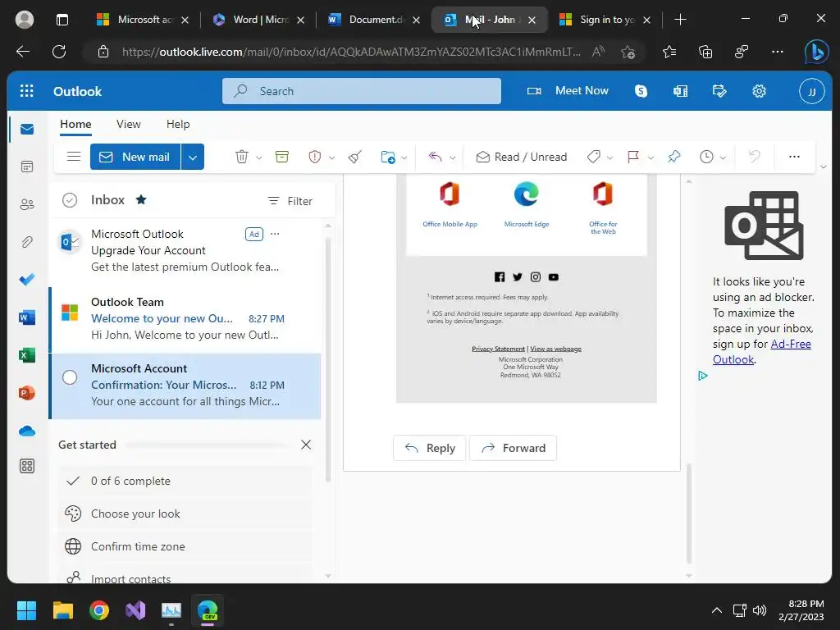
Task: Click the Reply button below the email
Action: (x=430, y=448)
